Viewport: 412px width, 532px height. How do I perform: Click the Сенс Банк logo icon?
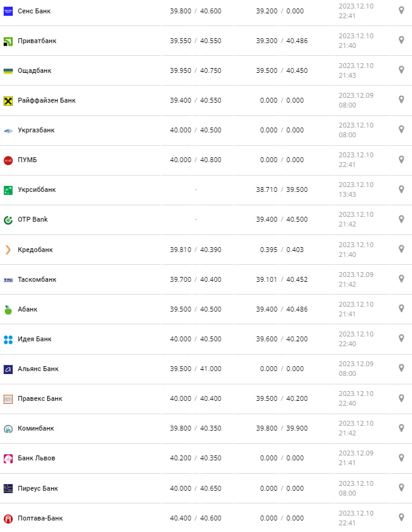click(8, 11)
